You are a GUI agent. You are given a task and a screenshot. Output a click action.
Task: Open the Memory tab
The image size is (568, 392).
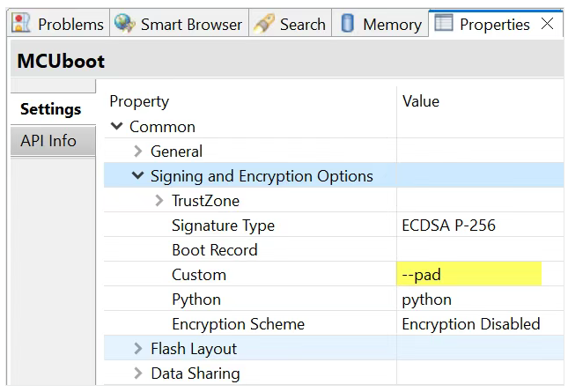tap(380, 24)
